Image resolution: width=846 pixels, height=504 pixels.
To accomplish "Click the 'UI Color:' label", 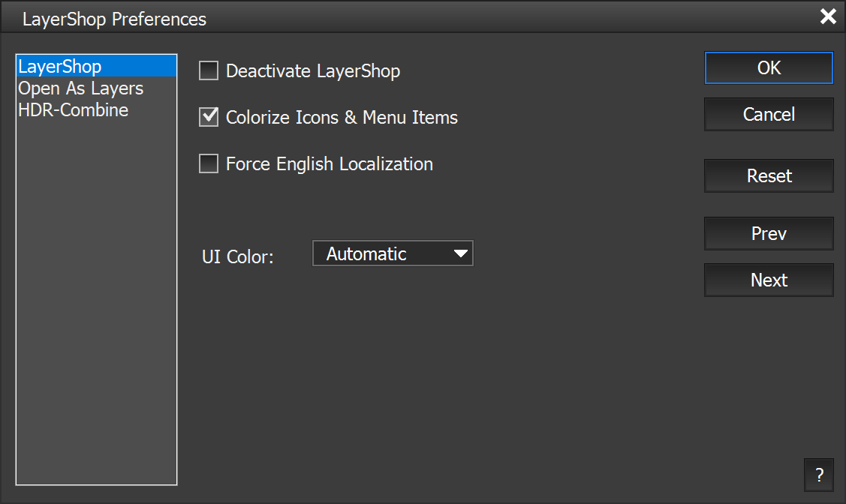I will 238,256.
